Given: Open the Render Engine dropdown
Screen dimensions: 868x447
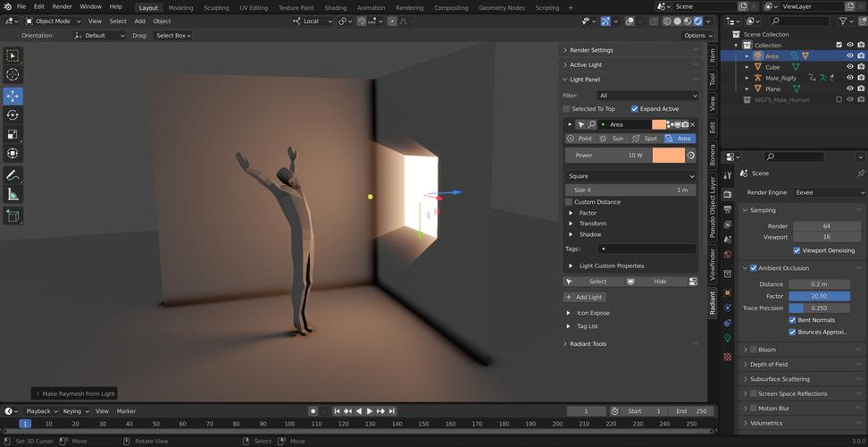Looking at the screenshot, I should 830,193.
